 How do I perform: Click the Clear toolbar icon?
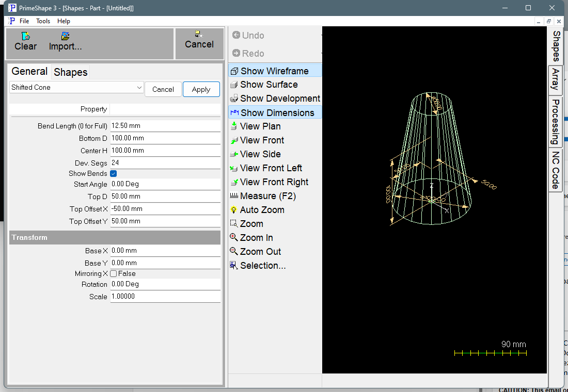[25, 36]
